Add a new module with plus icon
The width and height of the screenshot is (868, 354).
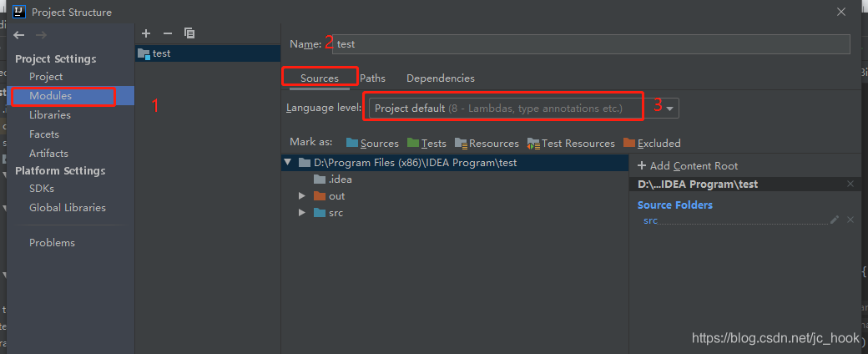click(x=146, y=33)
